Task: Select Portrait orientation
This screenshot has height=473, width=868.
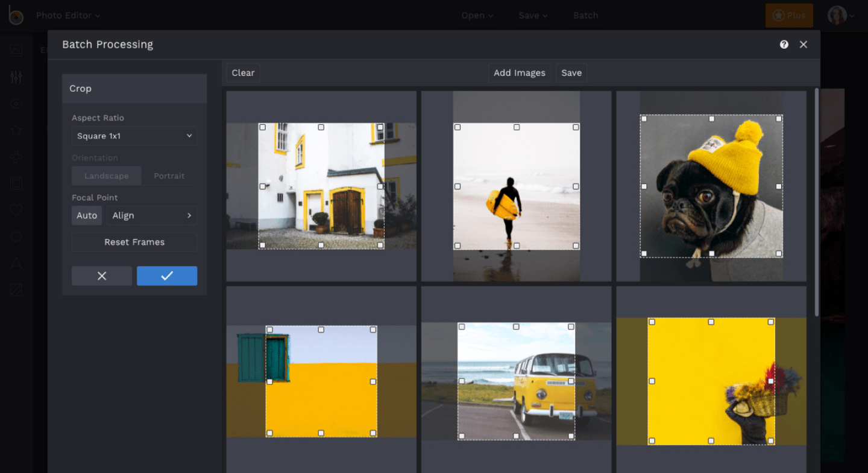Action: [169, 176]
